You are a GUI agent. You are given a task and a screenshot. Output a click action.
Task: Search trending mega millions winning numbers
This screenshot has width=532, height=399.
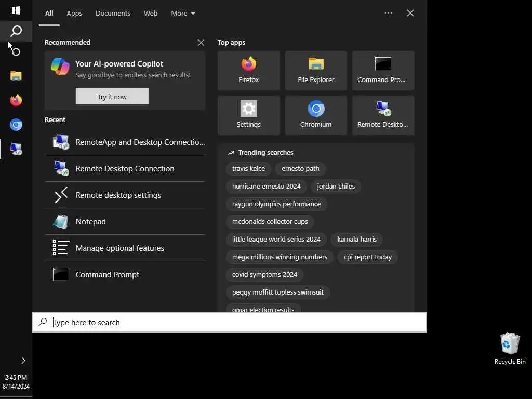click(x=280, y=257)
